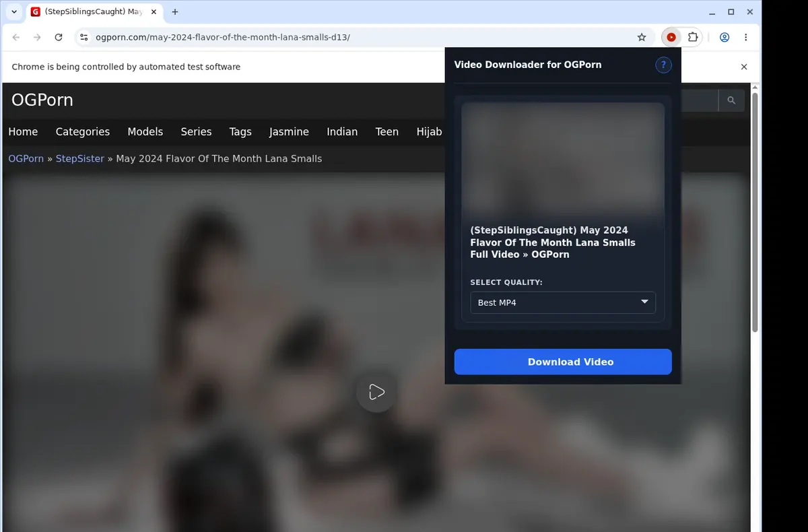This screenshot has width=808, height=532.
Task: Click the video downloader extension icon
Action: 671,38
